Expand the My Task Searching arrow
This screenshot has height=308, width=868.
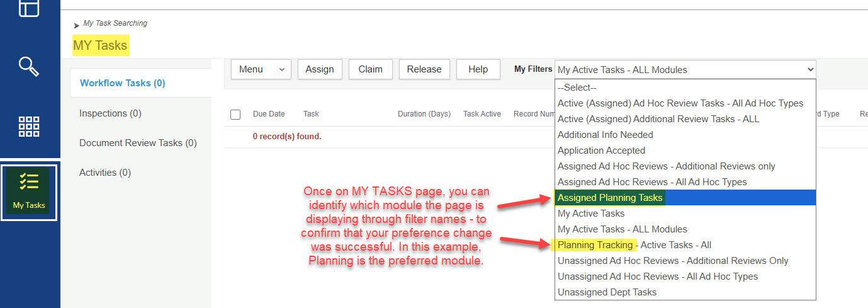(x=77, y=25)
